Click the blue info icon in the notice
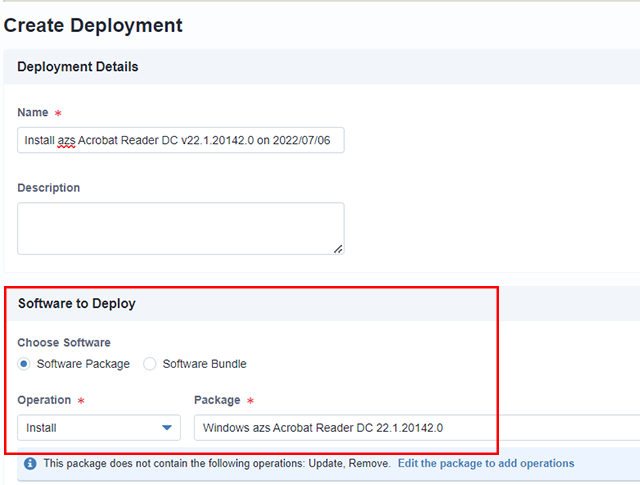The height and width of the screenshot is (485, 640). click(x=30, y=464)
